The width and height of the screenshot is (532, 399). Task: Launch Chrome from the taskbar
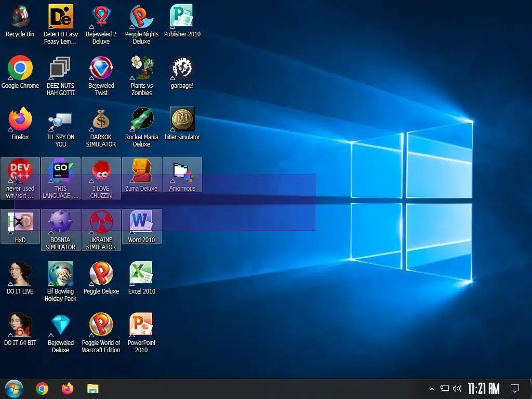(42, 389)
